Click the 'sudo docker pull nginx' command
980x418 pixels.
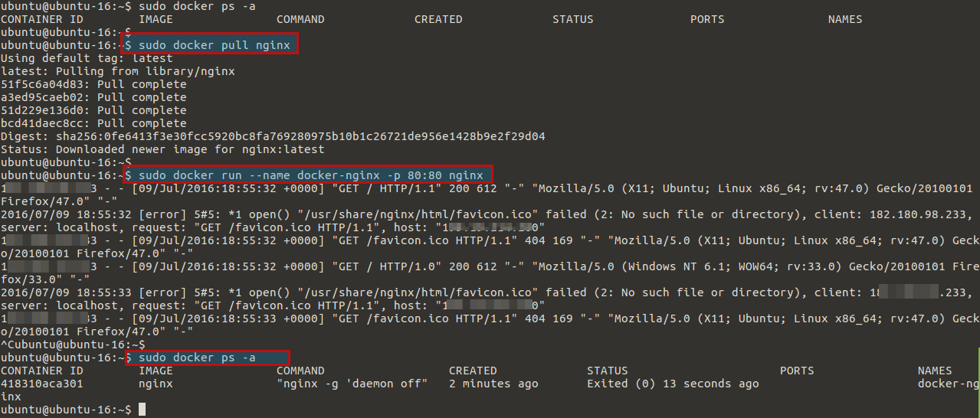215,45
